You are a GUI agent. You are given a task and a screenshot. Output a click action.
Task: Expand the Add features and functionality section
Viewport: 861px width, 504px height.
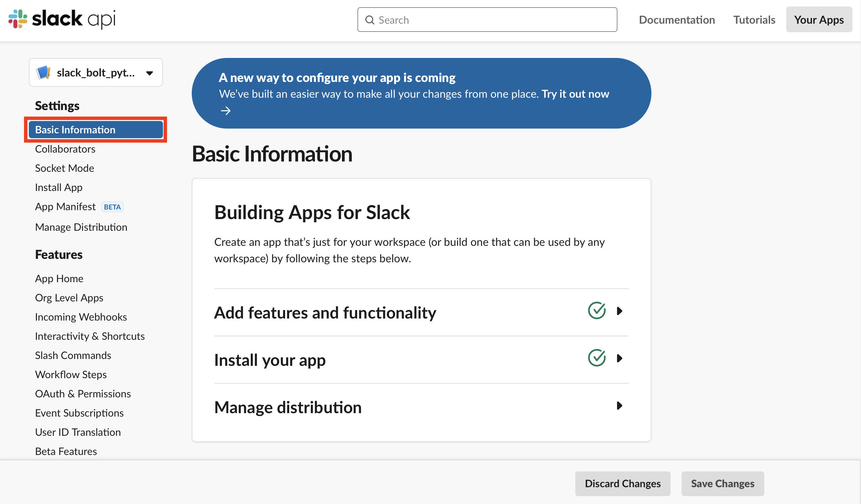click(619, 311)
